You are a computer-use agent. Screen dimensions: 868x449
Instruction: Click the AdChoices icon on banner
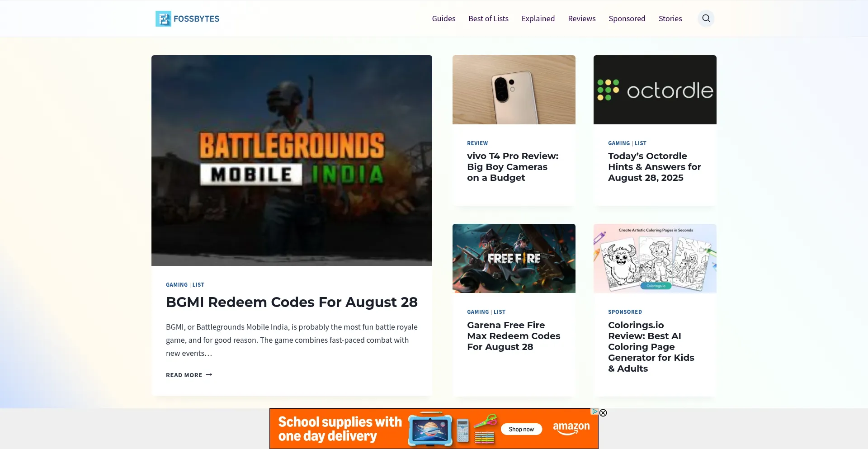click(x=595, y=411)
